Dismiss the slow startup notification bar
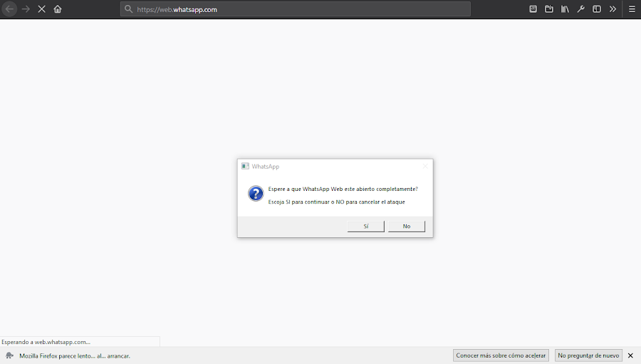Screen dimensions: 641x364 click(x=630, y=355)
